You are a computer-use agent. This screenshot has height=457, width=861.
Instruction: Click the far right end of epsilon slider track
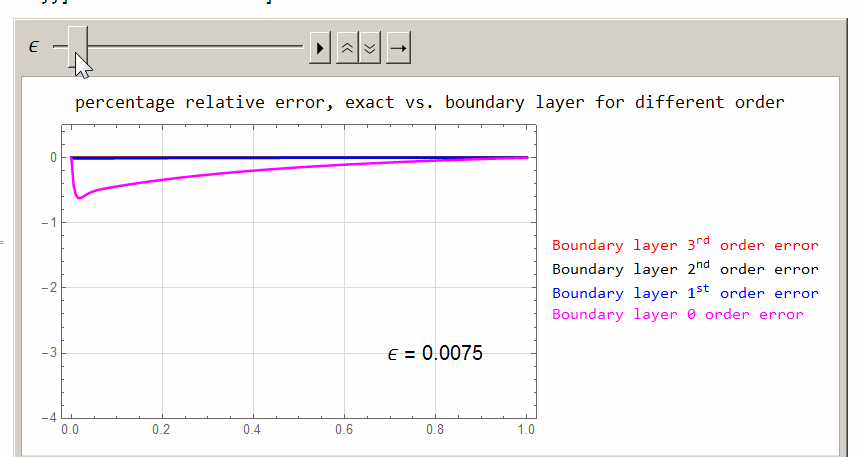(x=300, y=47)
